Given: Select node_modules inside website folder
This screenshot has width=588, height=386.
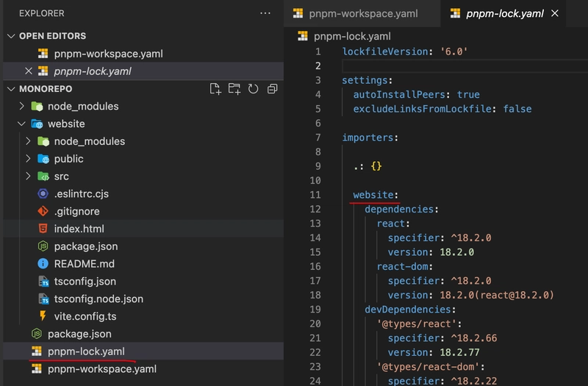Looking at the screenshot, I should point(143,141).
